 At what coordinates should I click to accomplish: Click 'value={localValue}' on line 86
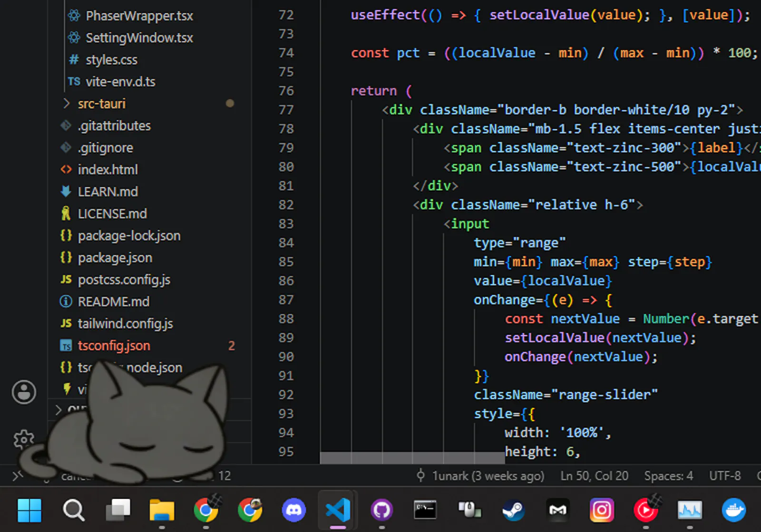pyautogui.click(x=543, y=281)
